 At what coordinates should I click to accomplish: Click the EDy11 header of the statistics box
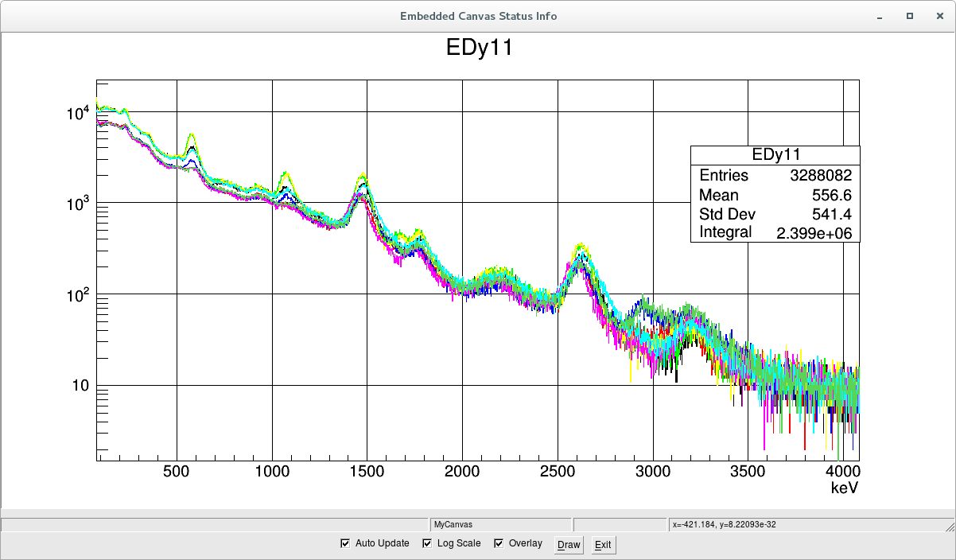(x=775, y=155)
